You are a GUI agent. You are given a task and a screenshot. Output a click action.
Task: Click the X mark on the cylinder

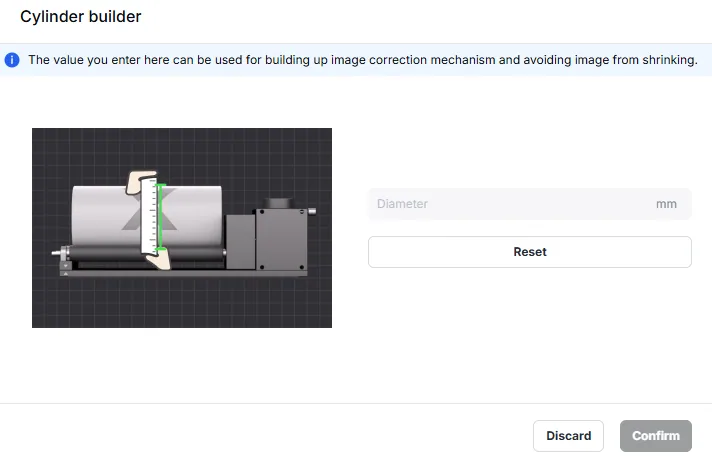point(149,209)
